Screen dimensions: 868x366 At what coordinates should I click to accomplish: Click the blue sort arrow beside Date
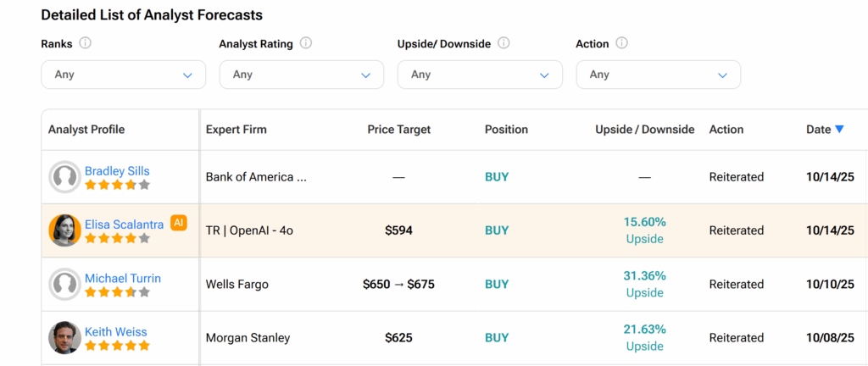tap(839, 130)
